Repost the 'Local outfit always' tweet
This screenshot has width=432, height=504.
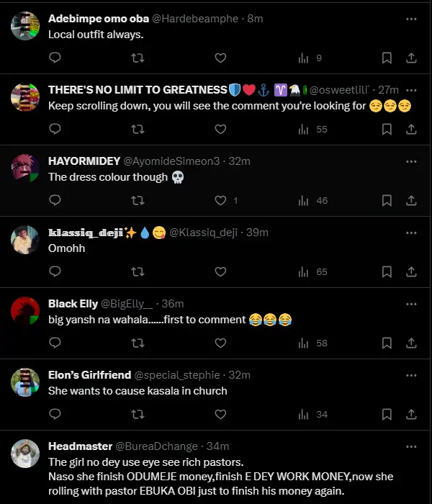[x=138, y=58]
